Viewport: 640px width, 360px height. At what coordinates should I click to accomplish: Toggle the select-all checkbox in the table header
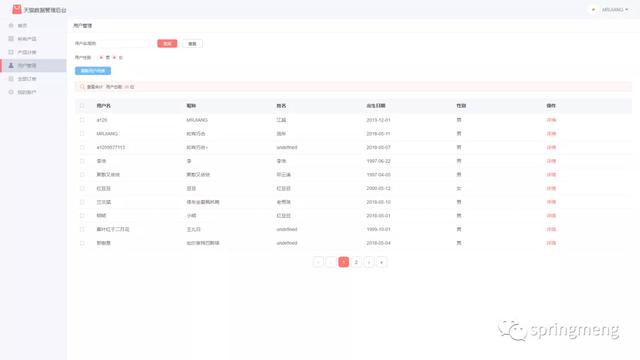(x=82, y=106)
